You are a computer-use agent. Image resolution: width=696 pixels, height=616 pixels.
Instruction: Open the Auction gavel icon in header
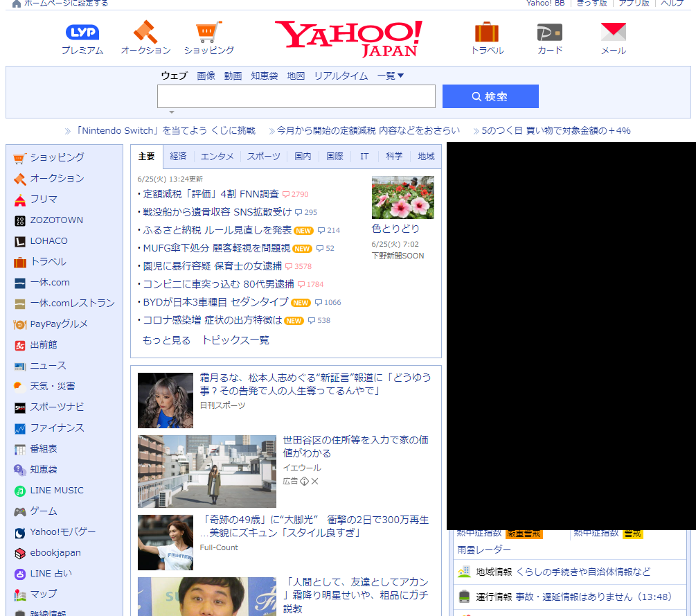pyautogui.click(x=145, y=32)
